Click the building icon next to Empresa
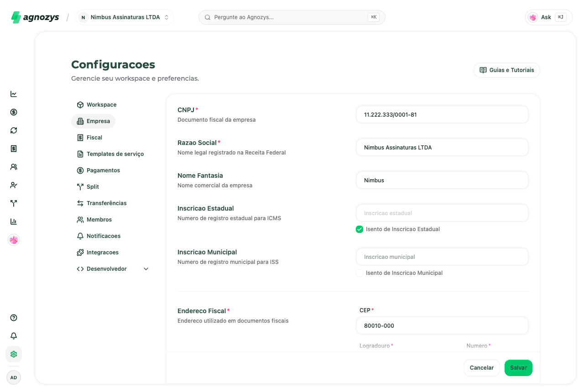This screenshot has width=584, height=392. tap(80, 121)
